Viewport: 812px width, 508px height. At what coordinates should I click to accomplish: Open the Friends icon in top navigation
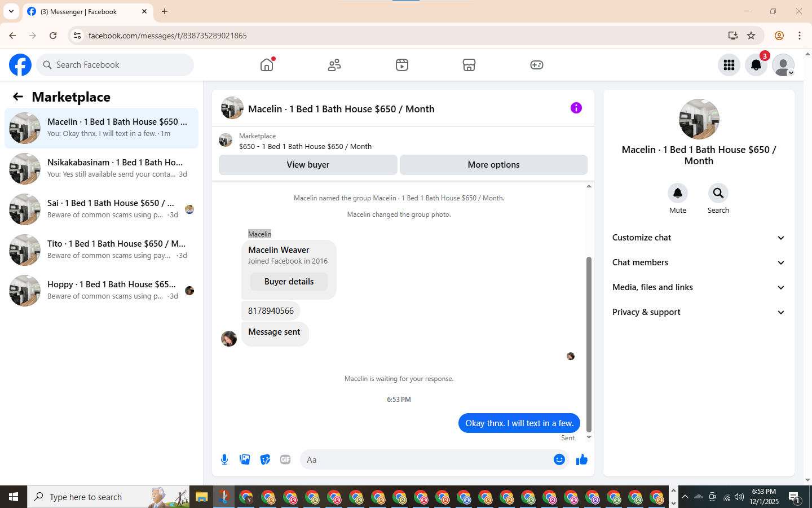[x=334, y=65]
